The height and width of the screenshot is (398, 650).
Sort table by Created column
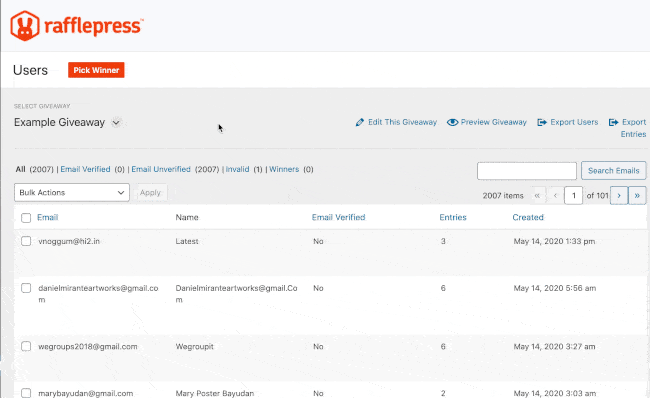point(528,217)
